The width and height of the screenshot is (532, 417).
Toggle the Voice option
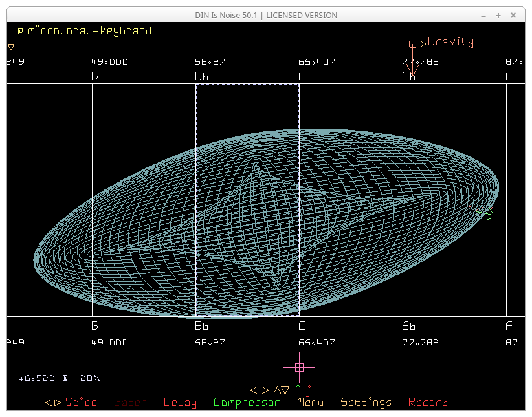pyautogui.click(x=81, y=403)
